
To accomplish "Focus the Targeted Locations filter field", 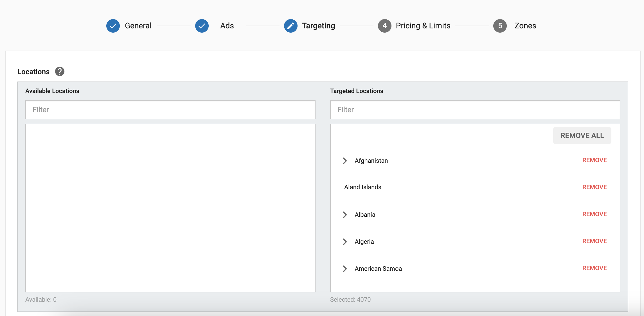I will pos(475,110).
